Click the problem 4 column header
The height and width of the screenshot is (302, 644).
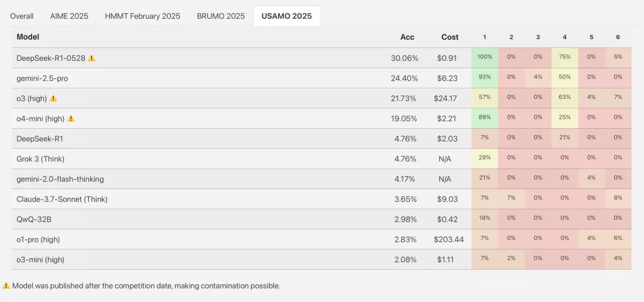[565, 37]
